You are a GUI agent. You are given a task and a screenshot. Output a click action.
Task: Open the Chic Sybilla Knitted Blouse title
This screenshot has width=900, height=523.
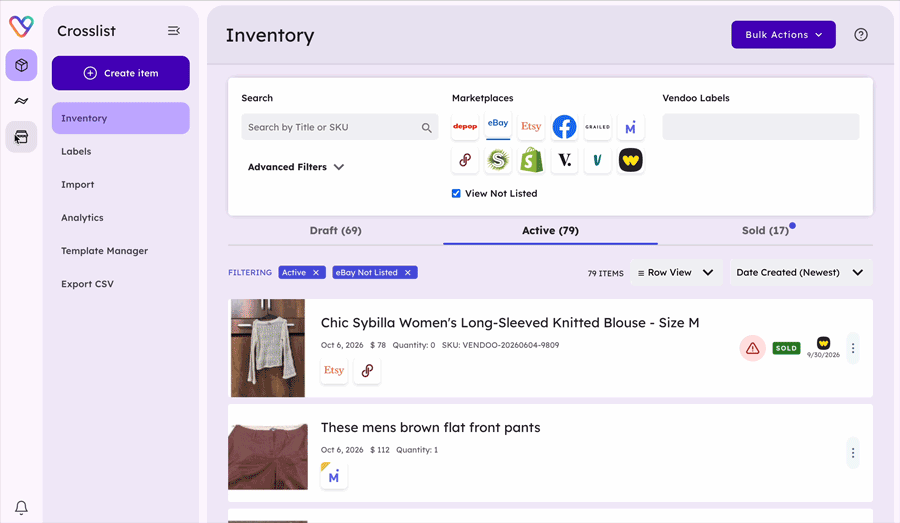[x=510, y=323]
